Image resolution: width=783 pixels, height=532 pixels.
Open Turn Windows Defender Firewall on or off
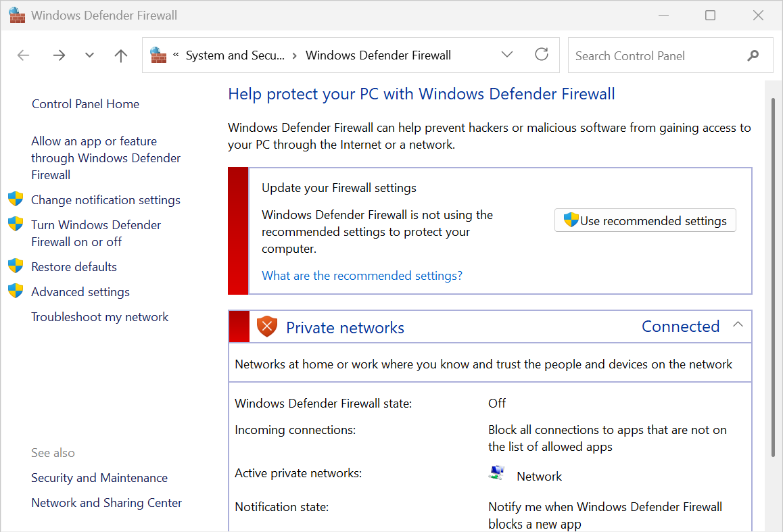pyautogui.click(x=96, y=233)
